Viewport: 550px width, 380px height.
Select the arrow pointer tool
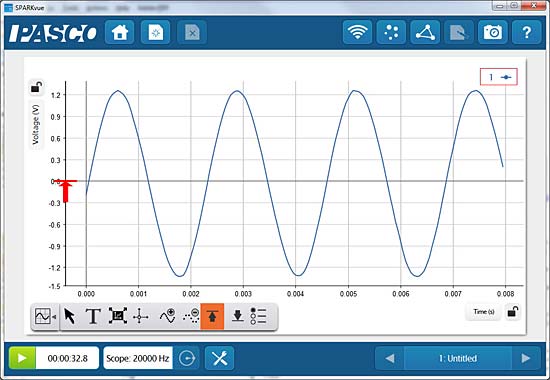coord(70,316)
